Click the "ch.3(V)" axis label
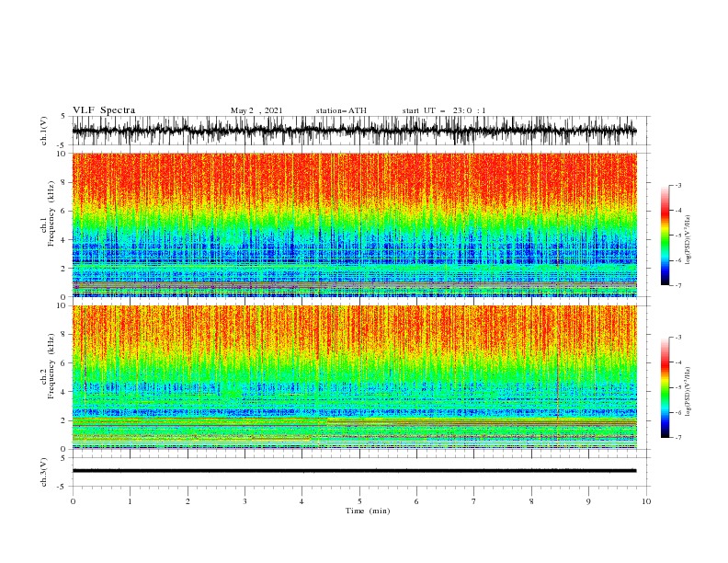 [44, 473]
